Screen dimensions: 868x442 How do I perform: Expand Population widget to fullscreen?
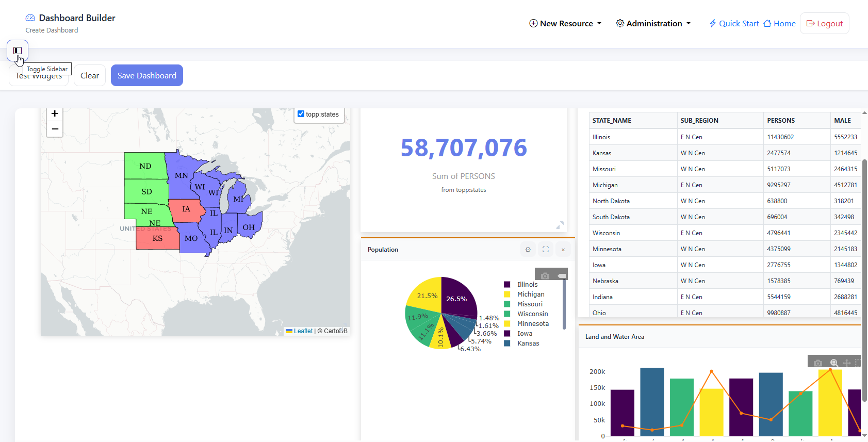[x=545, y=250]
